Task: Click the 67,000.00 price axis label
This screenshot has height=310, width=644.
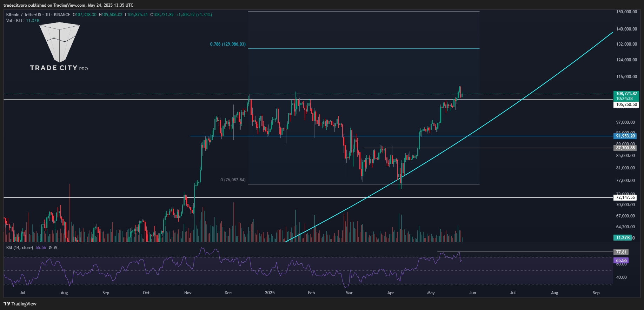Action: tap(625, 216)
